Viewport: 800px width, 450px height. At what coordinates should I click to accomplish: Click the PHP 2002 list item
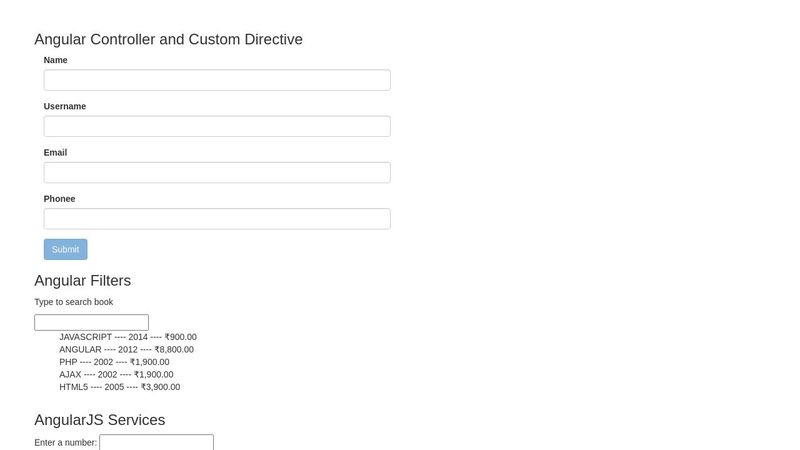click(114, 362)
